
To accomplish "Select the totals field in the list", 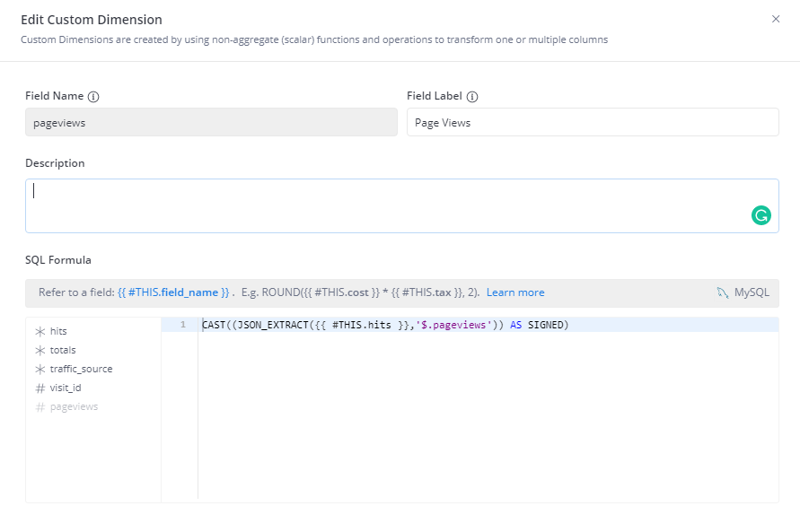I will click(x=63, y=351).
